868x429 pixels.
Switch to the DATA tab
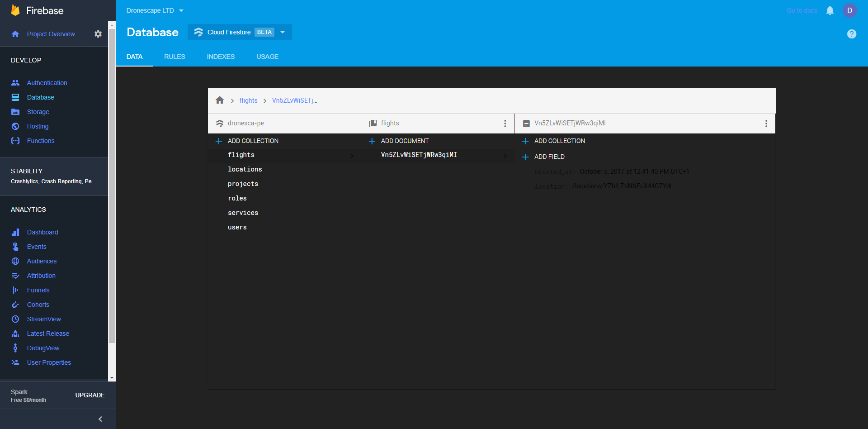tap(134, 57)
